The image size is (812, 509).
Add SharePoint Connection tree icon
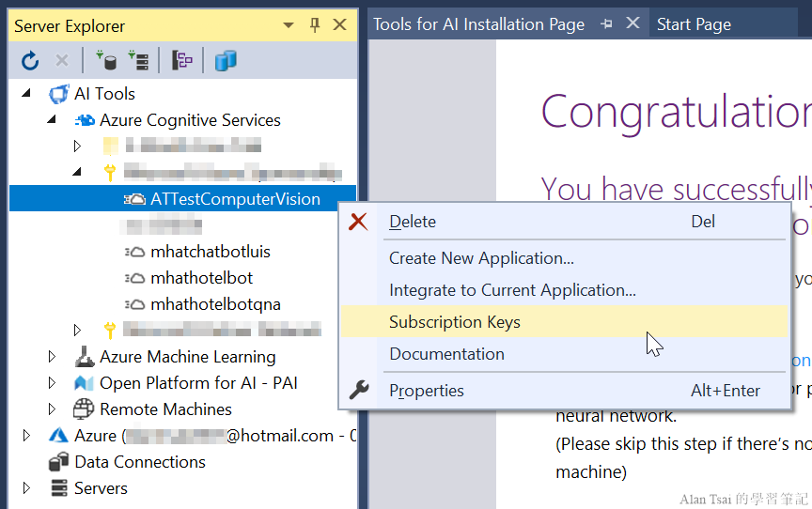pyautogui.click(x=181, y=60)
